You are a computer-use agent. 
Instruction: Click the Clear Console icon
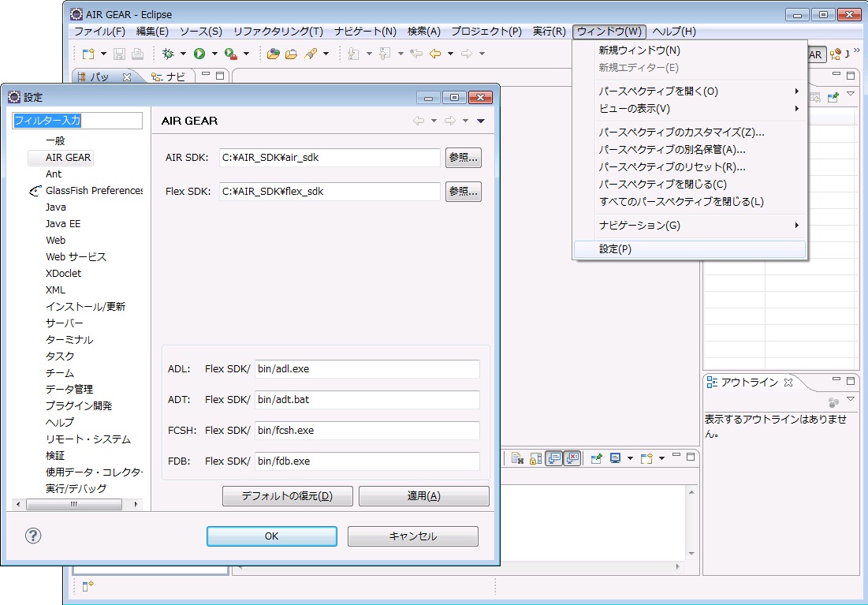pyautogui.click(x=518, y=458)
